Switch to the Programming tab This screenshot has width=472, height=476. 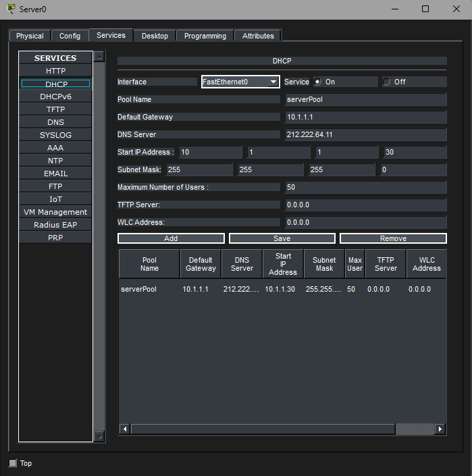pos(205,36)
